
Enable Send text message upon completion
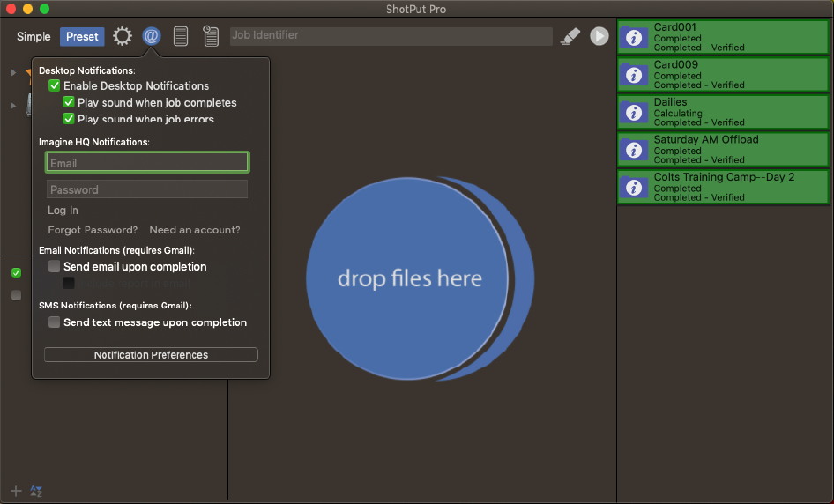point(55,322)
